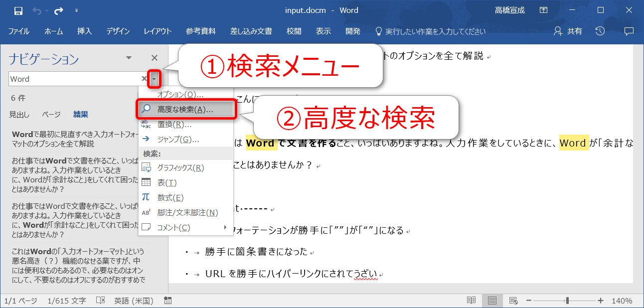The height and width of the screenshot is (308, 644).
Task: Click the graphics picture icon in menu
Action: (x=146, y=167)
